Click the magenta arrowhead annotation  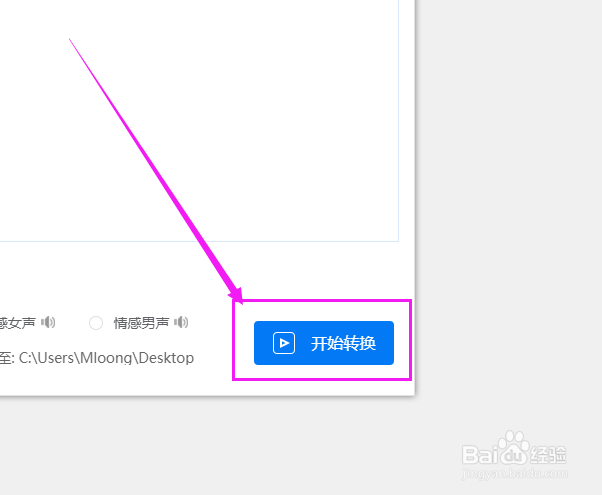[236, 296]
